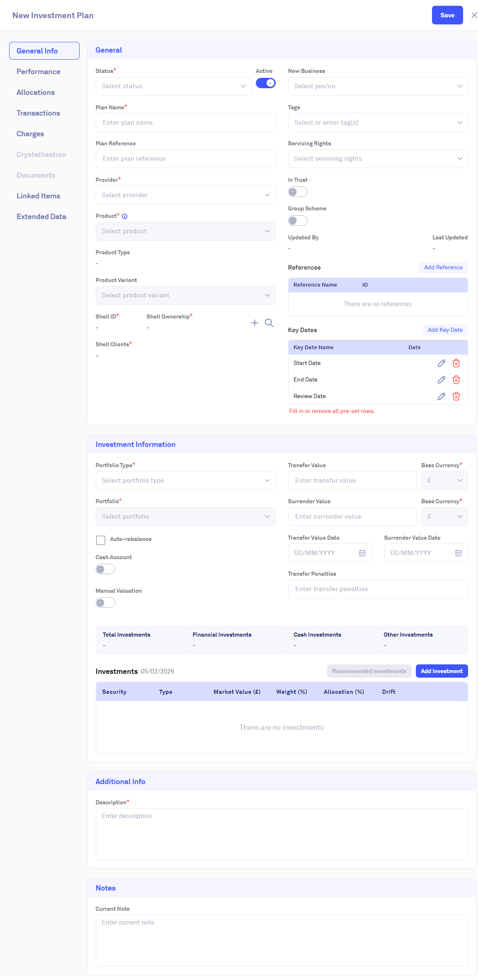Enable the In Trust toggle
The image size is (478, 980).
point(298,192)
